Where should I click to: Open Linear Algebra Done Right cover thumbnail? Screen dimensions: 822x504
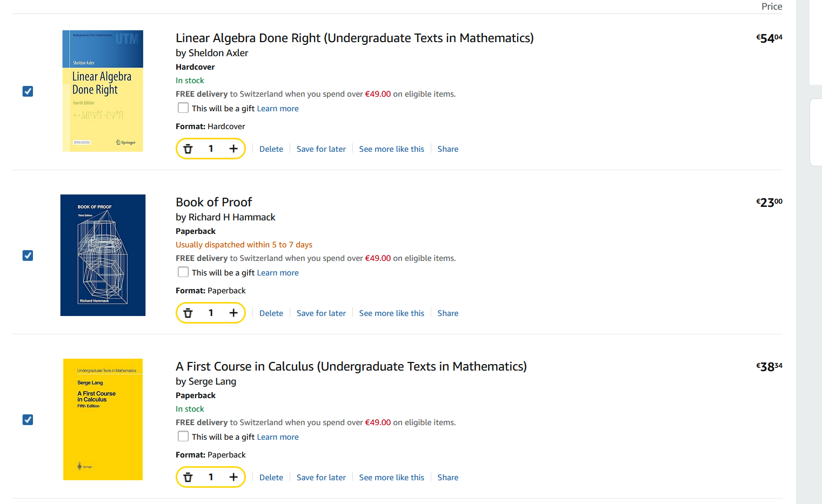click(103, 91)
